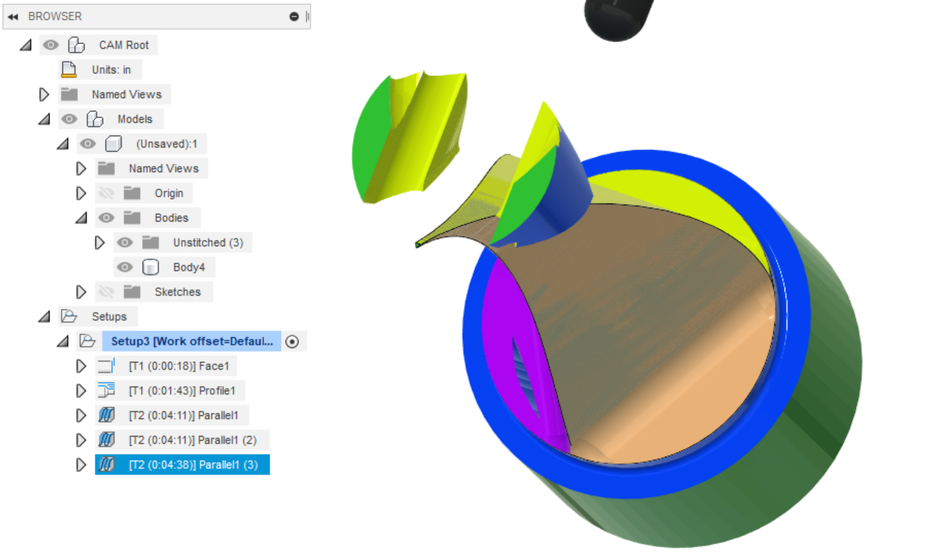Click the Setups folder icon
942x560 pixels.
click(69, 316)
